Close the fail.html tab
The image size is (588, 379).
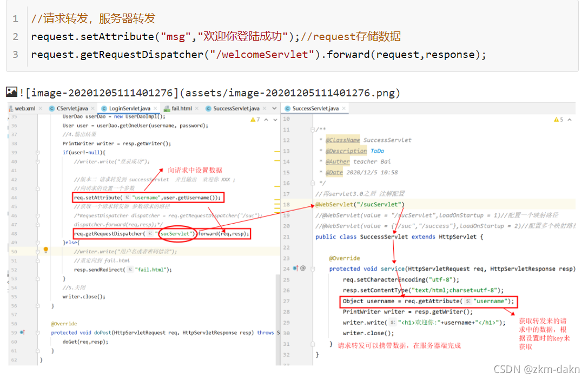click(197, 108)
